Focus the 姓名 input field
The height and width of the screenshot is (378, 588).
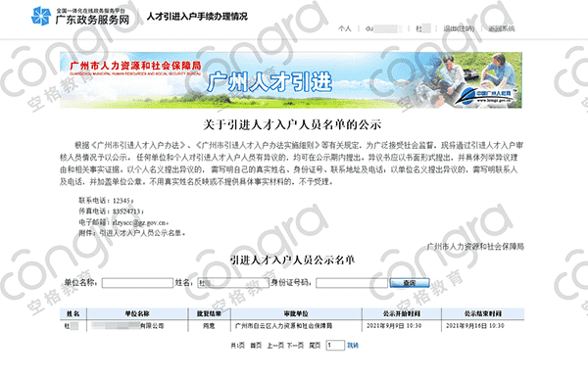tap(233, 283)
